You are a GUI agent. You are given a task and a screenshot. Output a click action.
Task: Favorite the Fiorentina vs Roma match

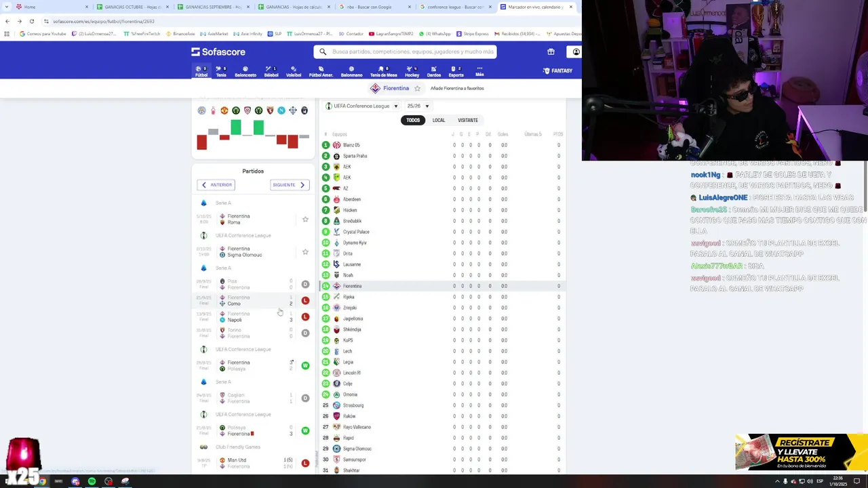305,220
